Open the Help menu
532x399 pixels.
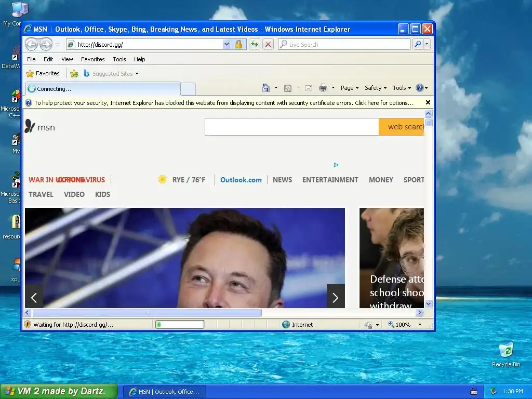point(139,59)
